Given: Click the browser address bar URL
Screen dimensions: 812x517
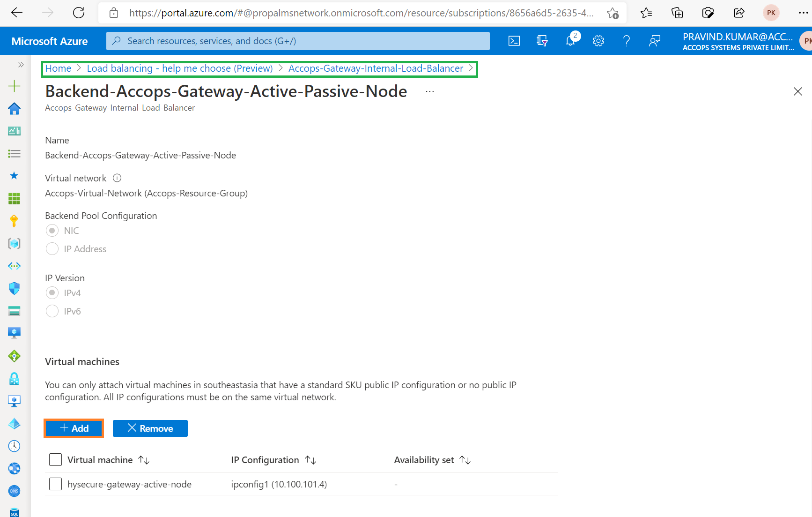Looking at the screenshot, I should [361, 13].
